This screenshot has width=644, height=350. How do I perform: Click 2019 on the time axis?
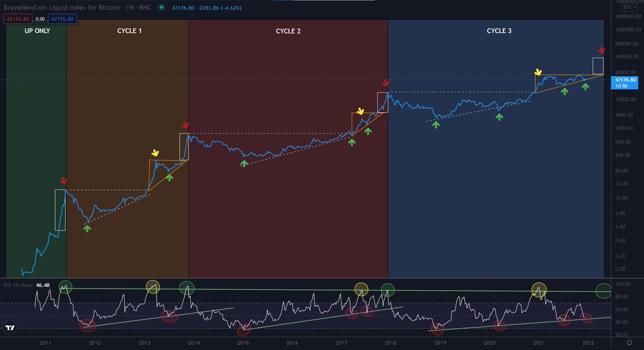point(441,342)
